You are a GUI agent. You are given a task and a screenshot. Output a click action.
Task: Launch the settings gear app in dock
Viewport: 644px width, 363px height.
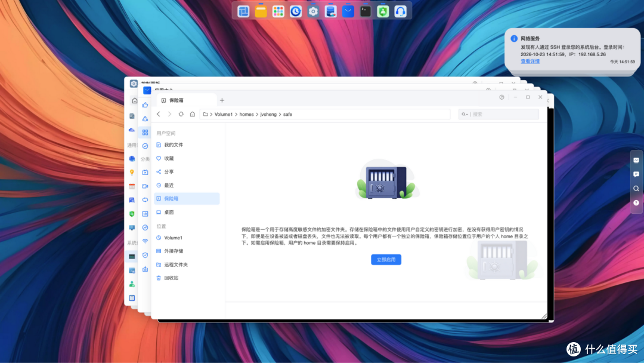(x=313, y=11)
